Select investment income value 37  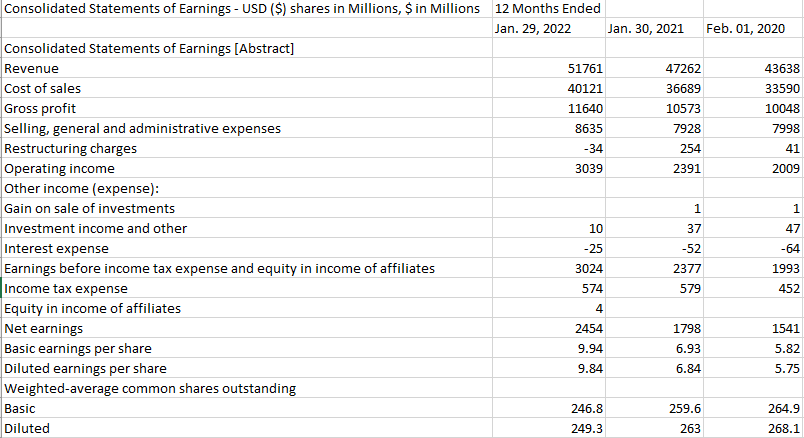pos(694,229)
